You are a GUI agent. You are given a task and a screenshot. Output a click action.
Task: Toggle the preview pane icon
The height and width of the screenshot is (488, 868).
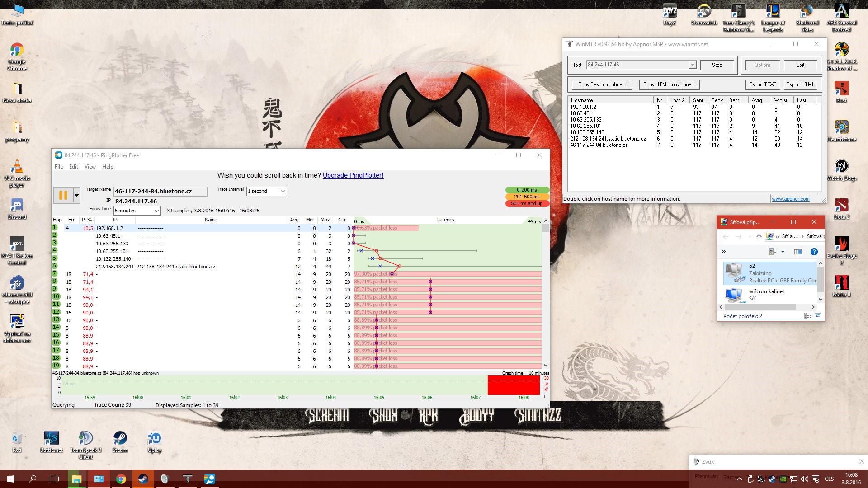tap(797, 252)
